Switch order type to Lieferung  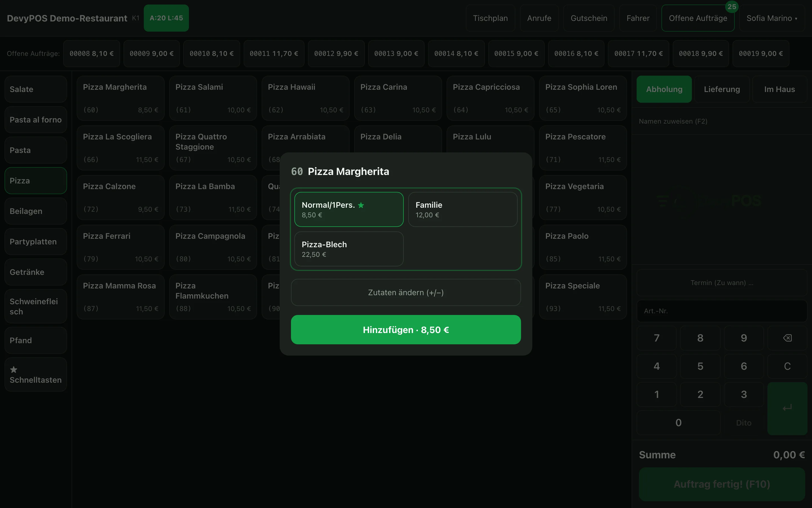coord(722,89)
